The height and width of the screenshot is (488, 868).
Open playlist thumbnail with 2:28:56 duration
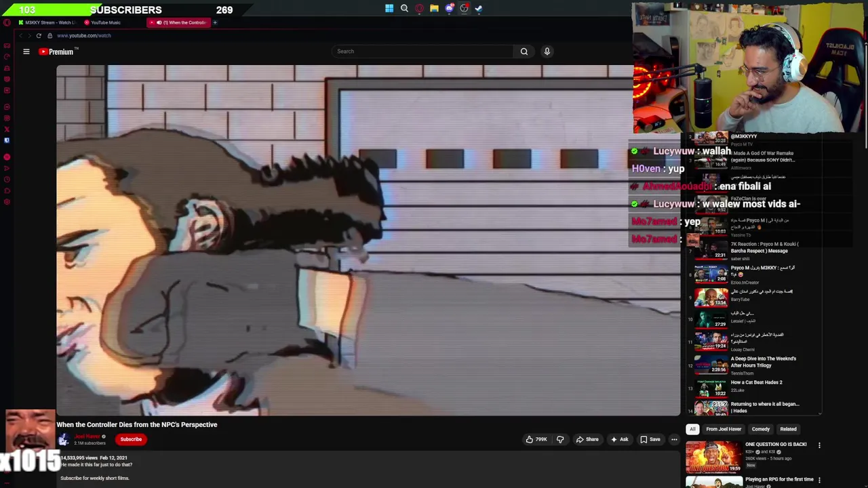[711, 365]
